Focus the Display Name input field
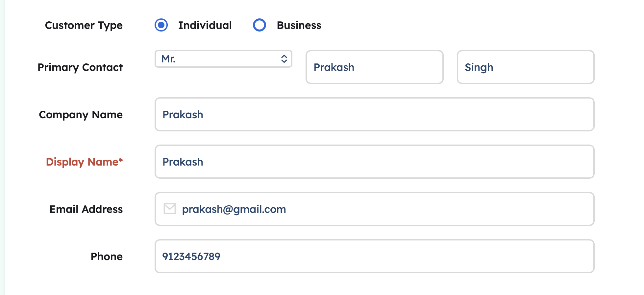644x295 pixels. coord(374,162)
